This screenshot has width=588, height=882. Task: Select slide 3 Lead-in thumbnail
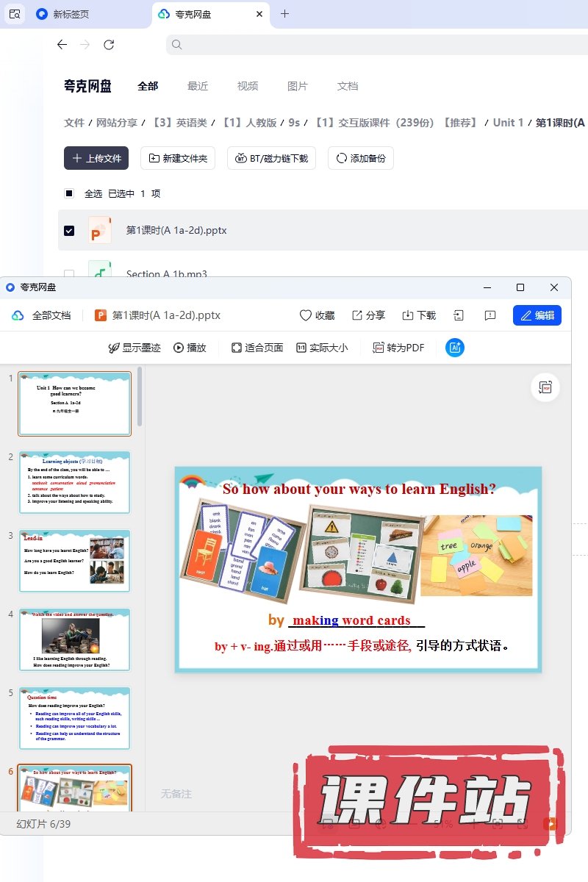[74, 561]
